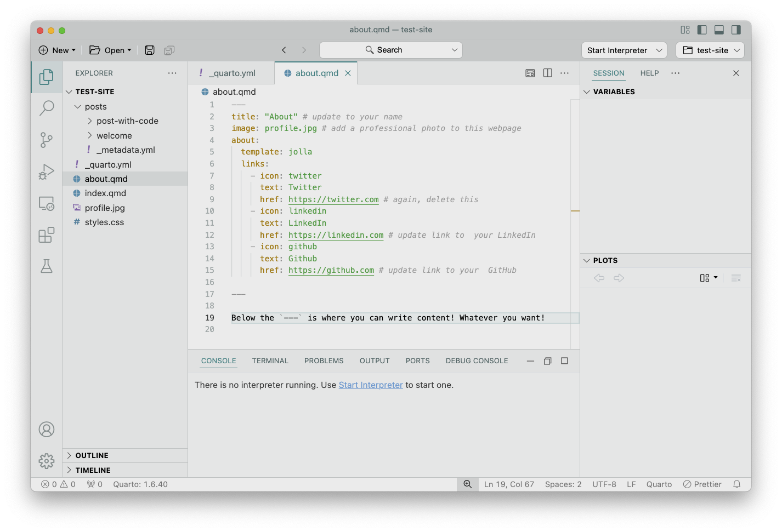Maximize the console panel size

click(x=564, y=361)
